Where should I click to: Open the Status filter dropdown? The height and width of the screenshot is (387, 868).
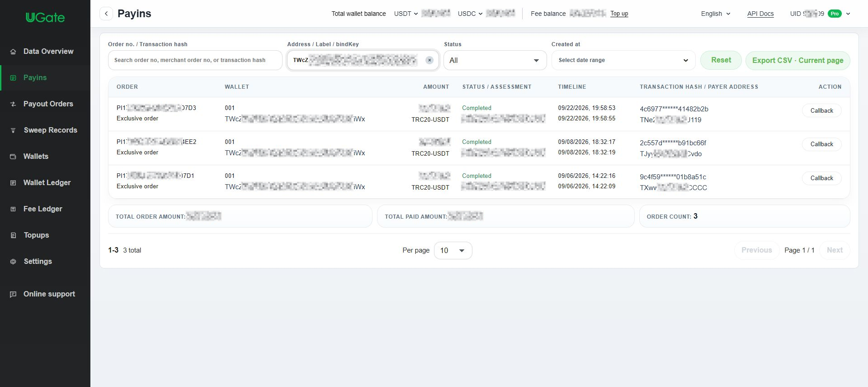pyautogui.click(x=495, y=60)
